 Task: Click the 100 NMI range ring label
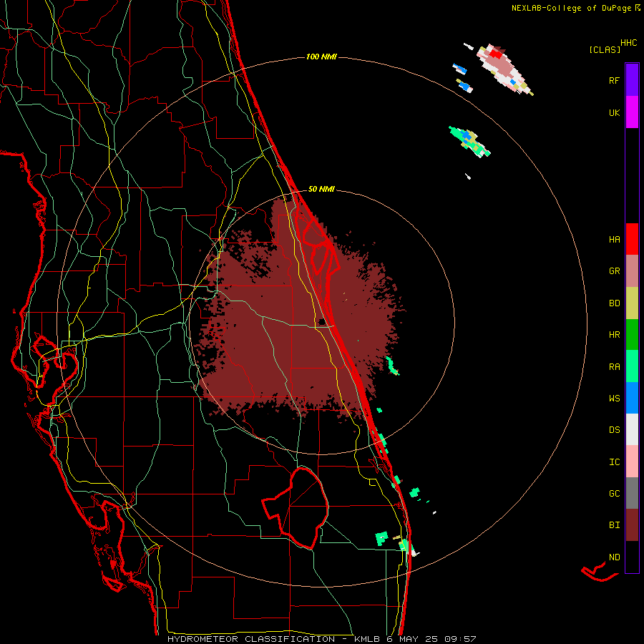321,57
